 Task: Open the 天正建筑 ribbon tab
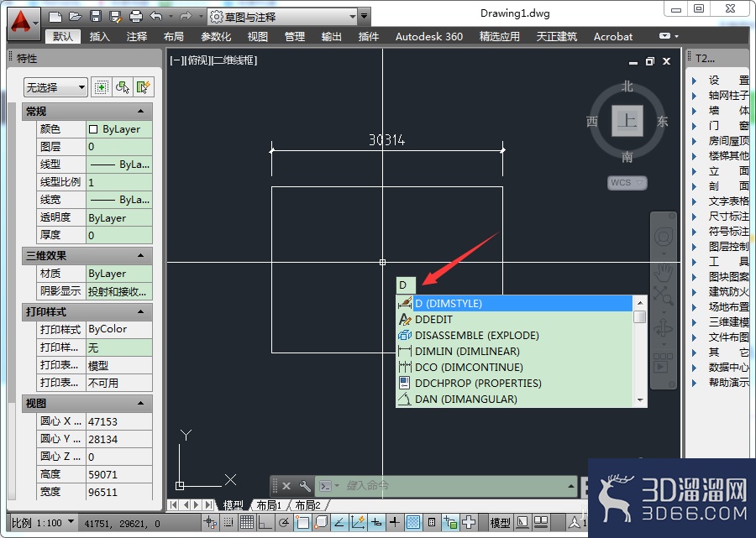(x=556, y=37)
